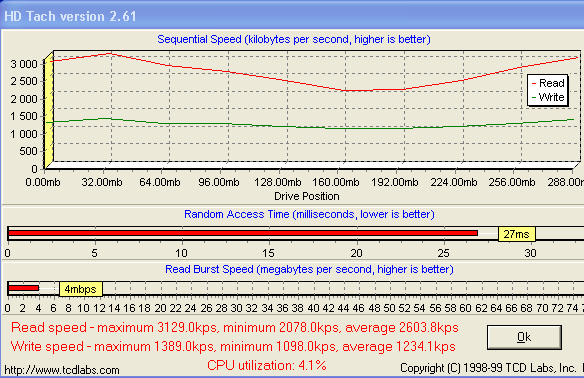This screenshot has height=378, width=584.
Task: Click the 500 y-axis label
Action: [29, 151]
